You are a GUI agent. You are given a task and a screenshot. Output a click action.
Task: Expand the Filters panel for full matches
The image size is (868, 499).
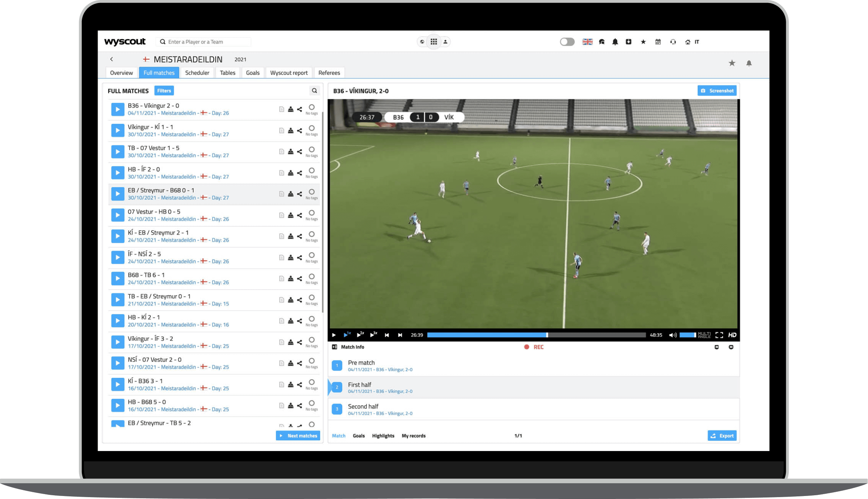[x=164, y=90]
